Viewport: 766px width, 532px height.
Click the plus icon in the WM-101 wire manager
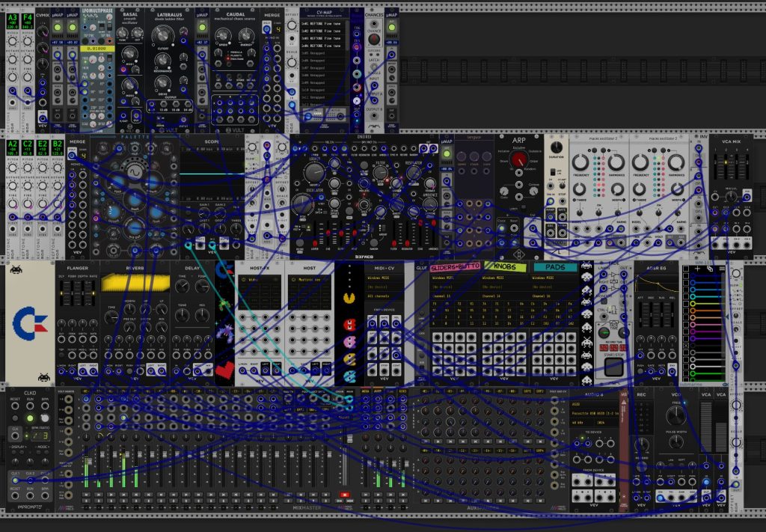coord(697,269)
